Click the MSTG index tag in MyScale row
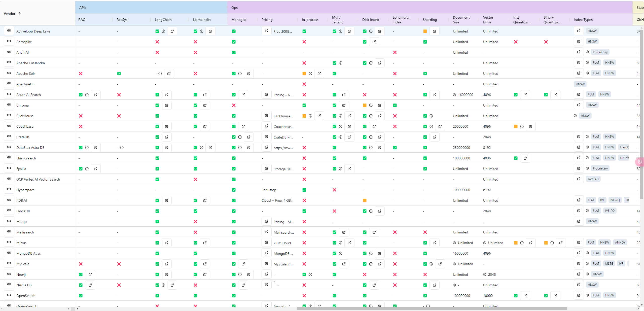 (609, 263)
